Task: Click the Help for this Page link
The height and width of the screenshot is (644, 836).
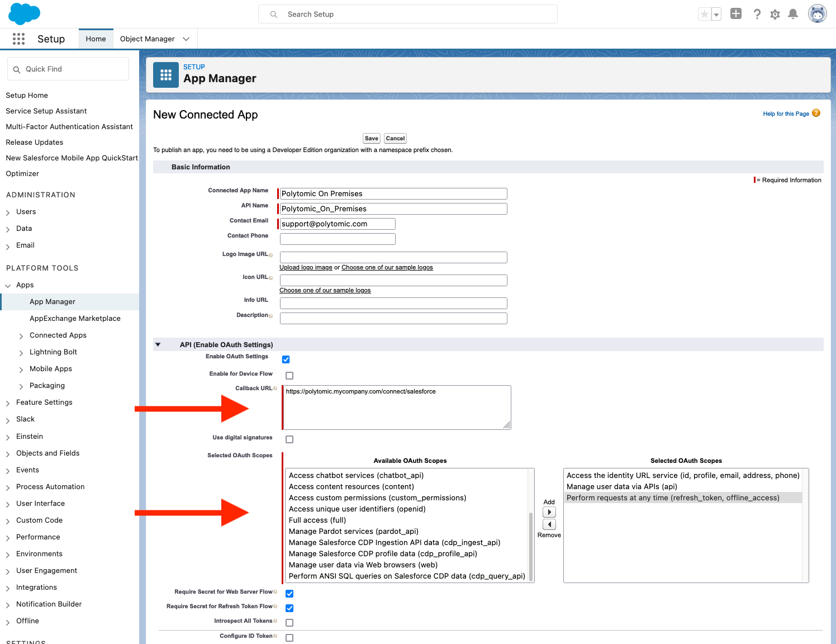Action: coord(786,114)
